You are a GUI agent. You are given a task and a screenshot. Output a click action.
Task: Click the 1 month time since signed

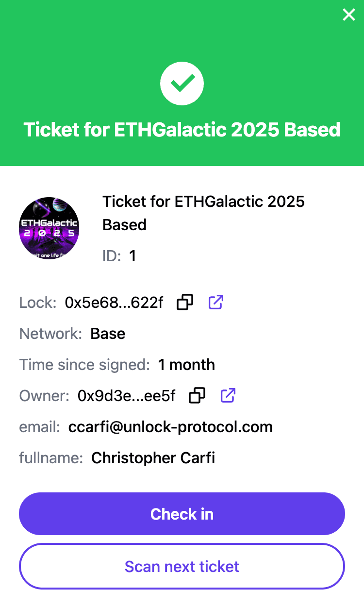coord(186,365)
